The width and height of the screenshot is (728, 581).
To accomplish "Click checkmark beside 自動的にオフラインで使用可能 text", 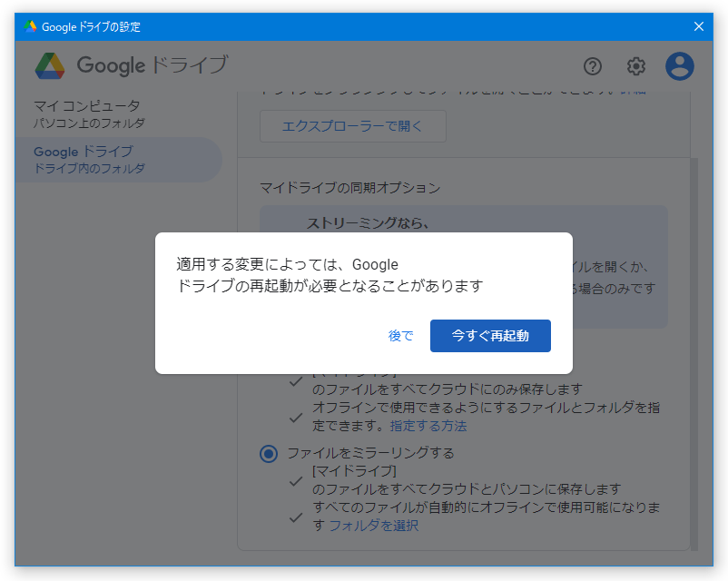I will pos(296,517).
